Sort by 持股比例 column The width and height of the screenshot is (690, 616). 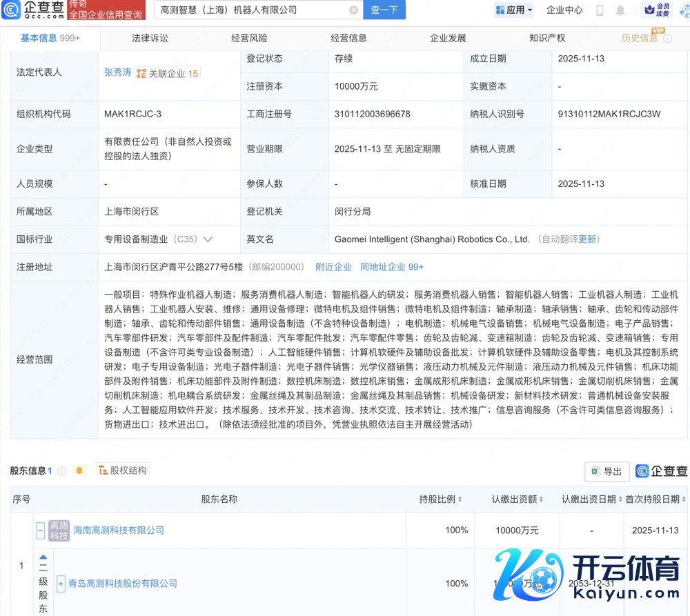(x=440, y=499)
